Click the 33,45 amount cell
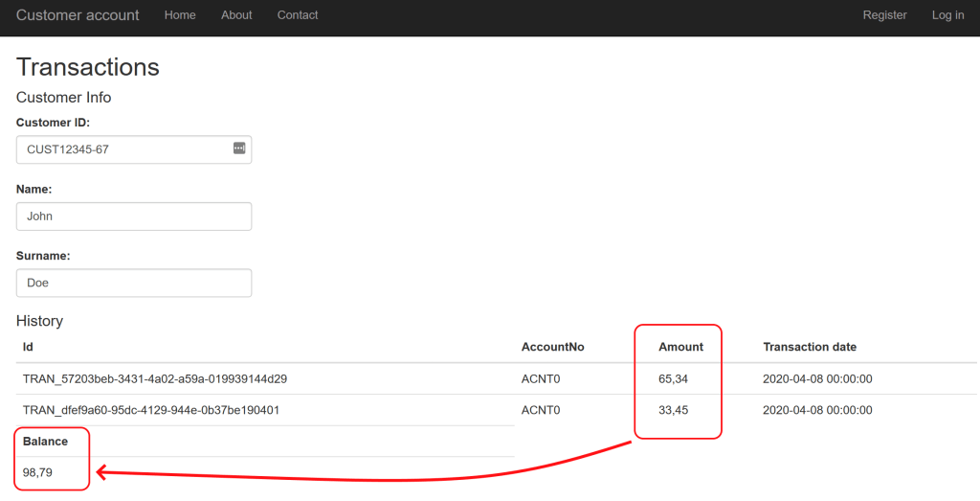 tap(673, 410)
